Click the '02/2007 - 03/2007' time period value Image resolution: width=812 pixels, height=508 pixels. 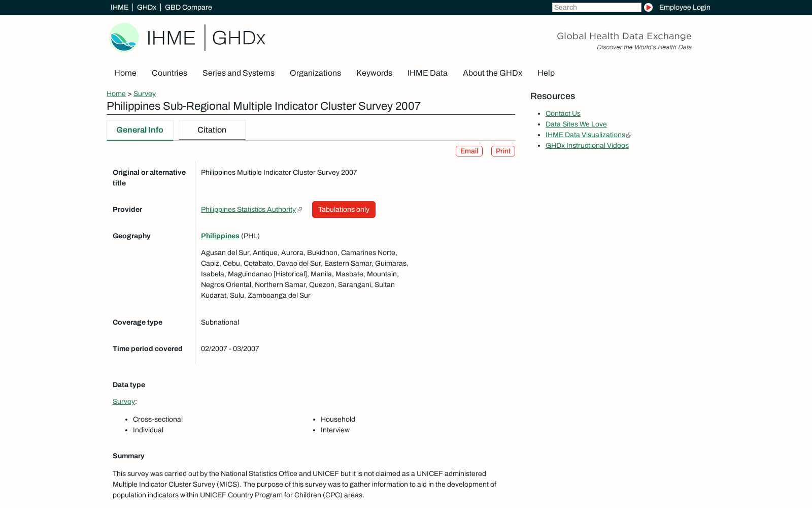pos(230,349)
